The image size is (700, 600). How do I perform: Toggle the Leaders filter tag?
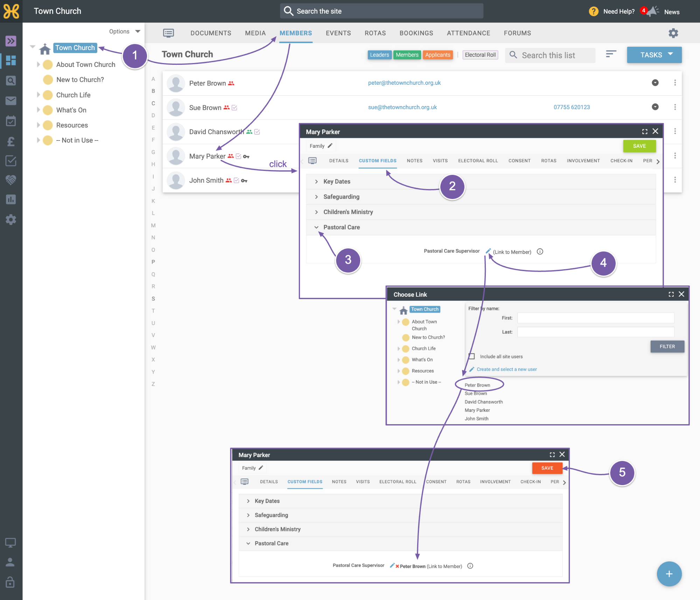click(x=379, y=55)
